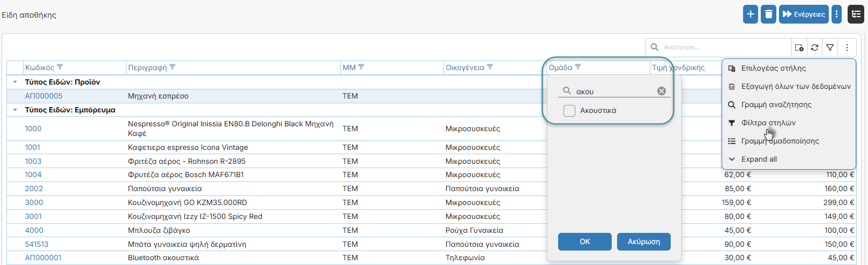Toggle the dark tree-list view icon
Screen dimensions: 868x265
(856, 14)
